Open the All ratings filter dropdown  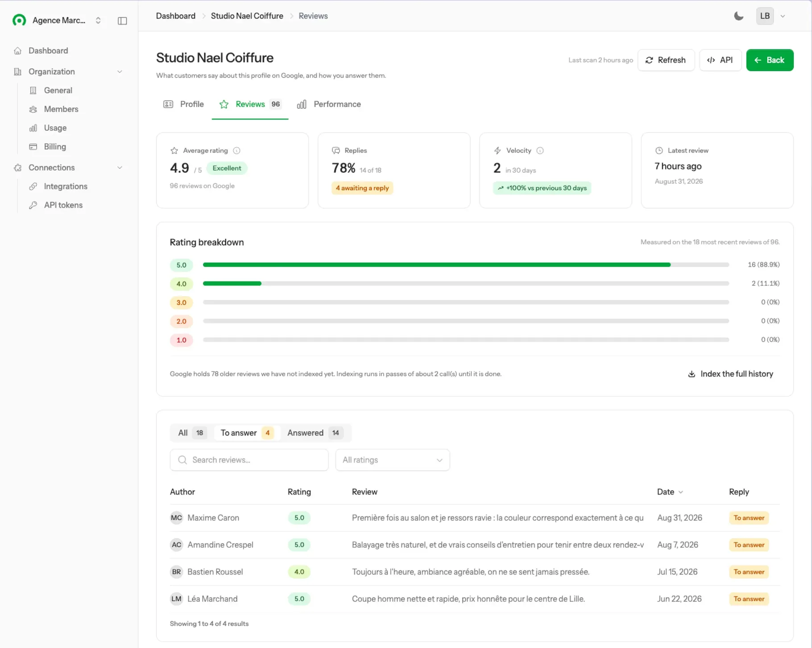tap(393, 460)
